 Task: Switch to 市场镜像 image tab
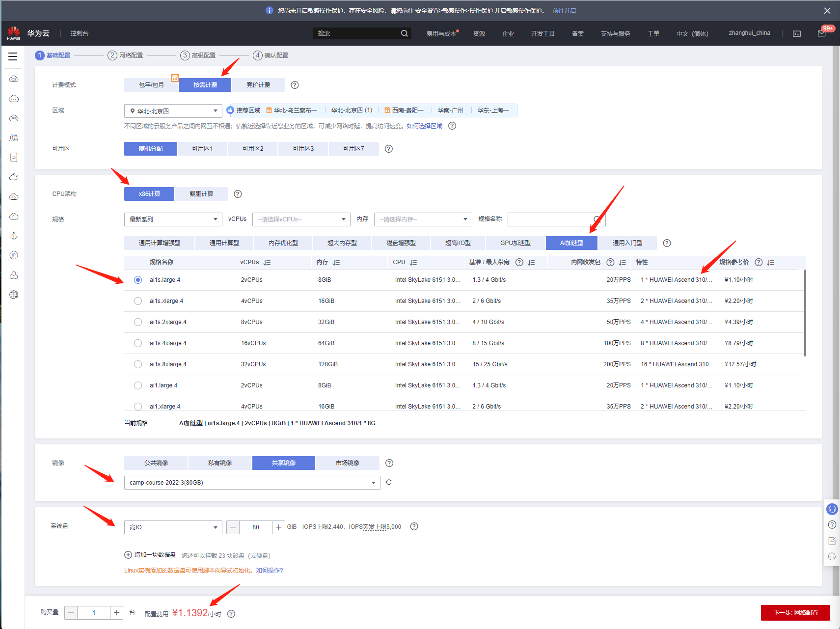tap(348, 463)
